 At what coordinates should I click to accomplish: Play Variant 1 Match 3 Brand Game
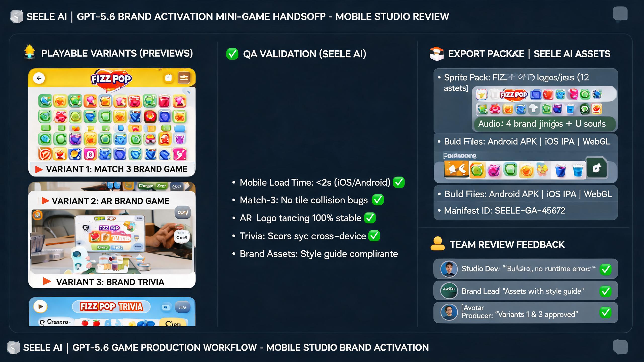point(39,169)
